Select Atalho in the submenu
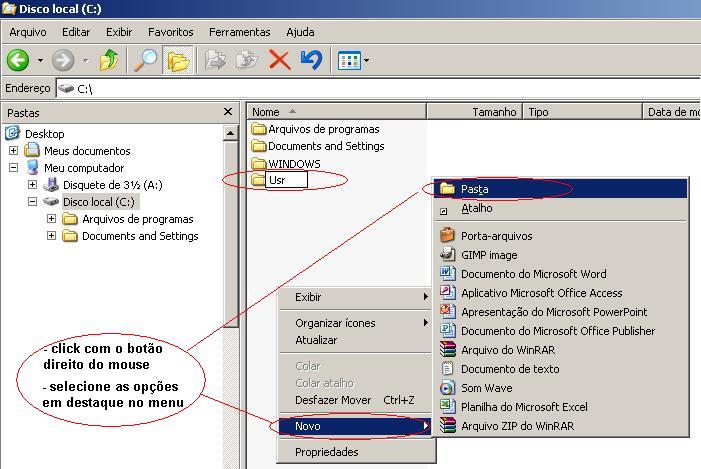Screen dimensions: 701x469 pos(476,209)
